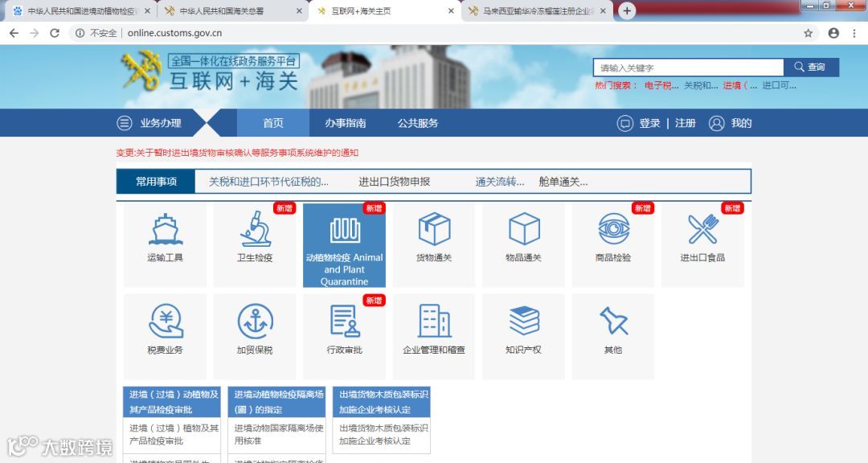This screenshot has height=463, width=868.
Task: Open the 行政审批 document stamp icon
Action: coord(344,321)
